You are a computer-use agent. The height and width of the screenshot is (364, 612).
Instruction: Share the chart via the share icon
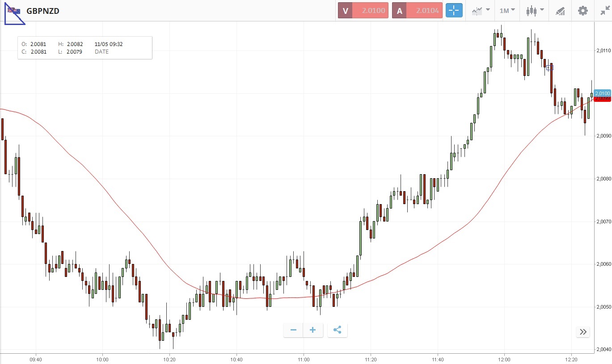tap(338, 330)
